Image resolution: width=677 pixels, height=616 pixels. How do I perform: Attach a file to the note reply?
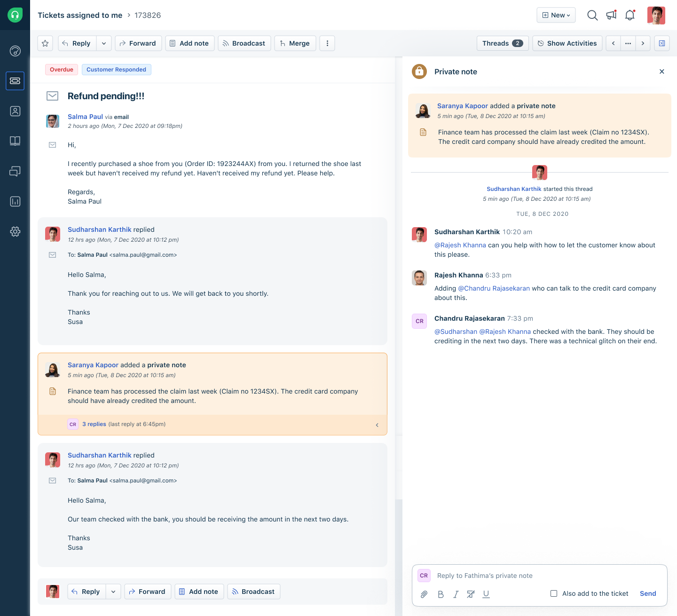click(x=424, y=594)
